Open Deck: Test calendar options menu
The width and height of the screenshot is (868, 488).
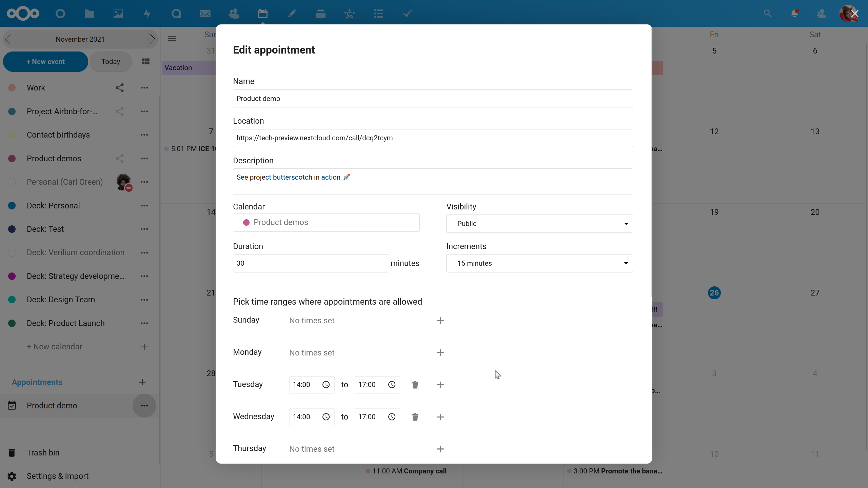tap(144, 229)
